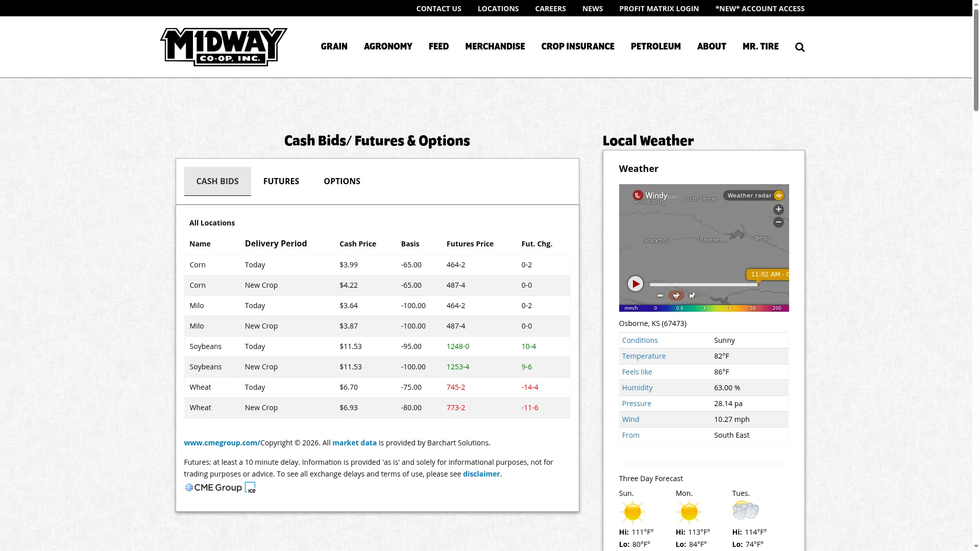Go to the Contact Us page
980x551 pixels.
(439, 9)
